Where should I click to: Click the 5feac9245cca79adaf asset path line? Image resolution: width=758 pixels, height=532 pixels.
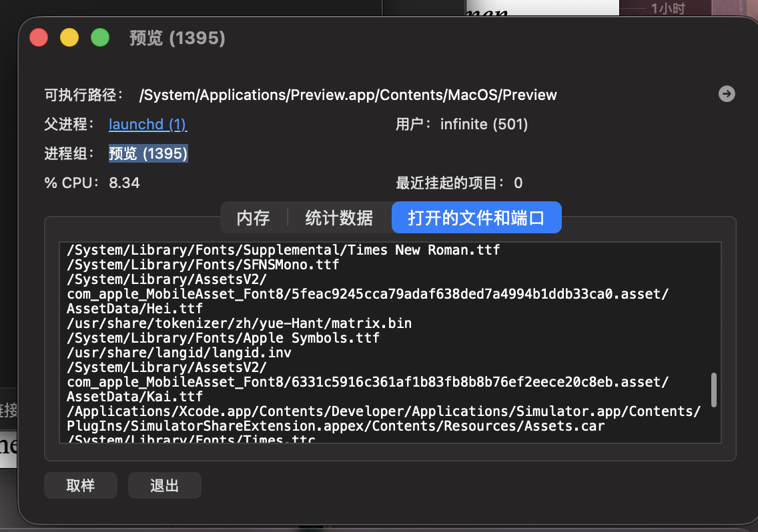(368, 294)
